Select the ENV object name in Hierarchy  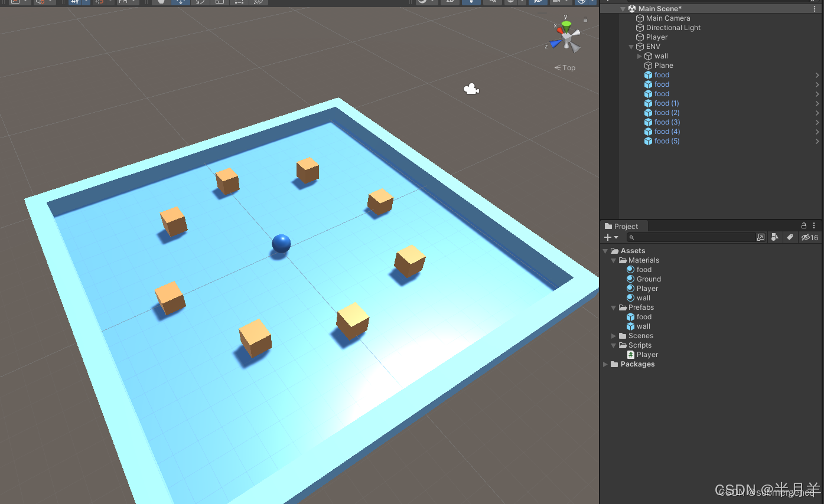point(653,47)
